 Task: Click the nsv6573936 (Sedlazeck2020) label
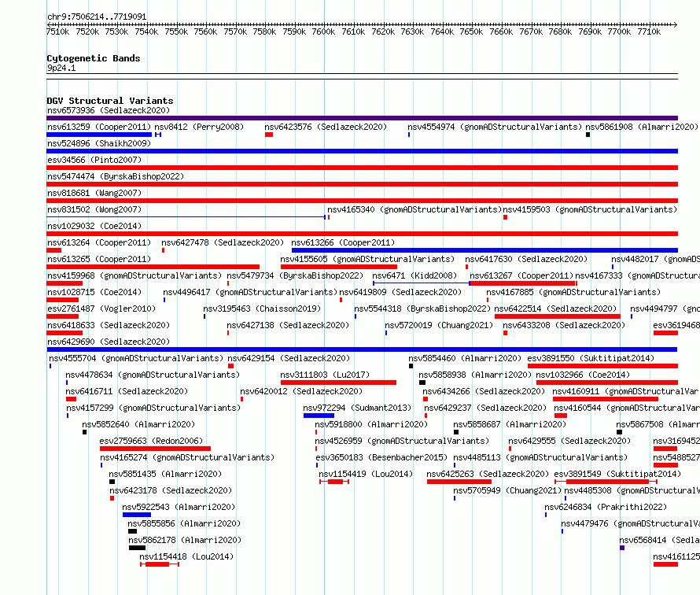pos(109,110)
